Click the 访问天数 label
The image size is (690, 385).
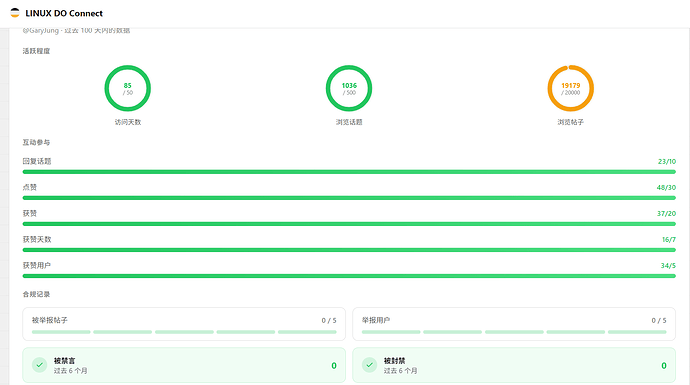pyautogui.click(x=128, y=122)
